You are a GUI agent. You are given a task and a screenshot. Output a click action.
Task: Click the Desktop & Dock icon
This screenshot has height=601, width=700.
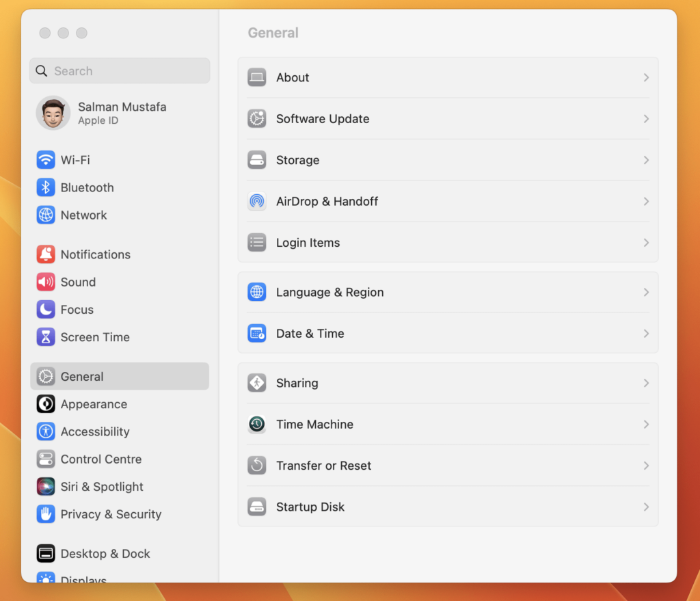[46, 554]
